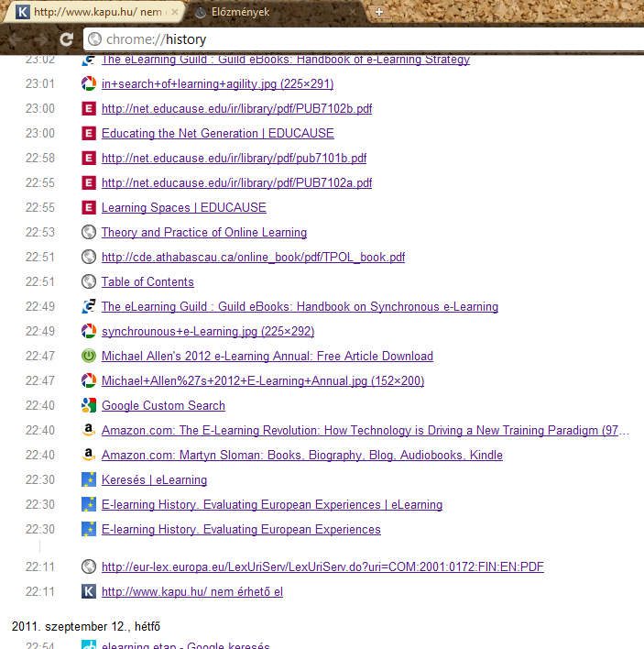The image size is (644, 649).
Task: Open the PUB7102b.pdf educause link
Action: click(x=236, y=109)
